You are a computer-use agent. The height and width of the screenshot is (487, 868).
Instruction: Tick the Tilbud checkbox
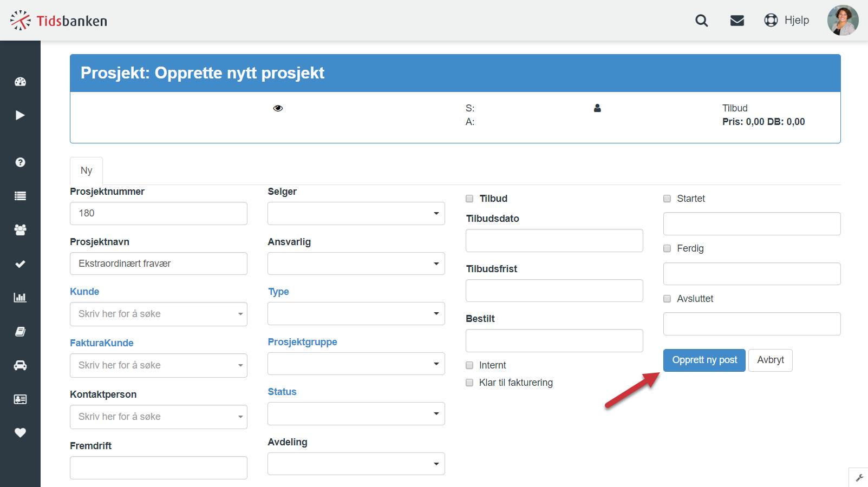click(x=469, y=199)
